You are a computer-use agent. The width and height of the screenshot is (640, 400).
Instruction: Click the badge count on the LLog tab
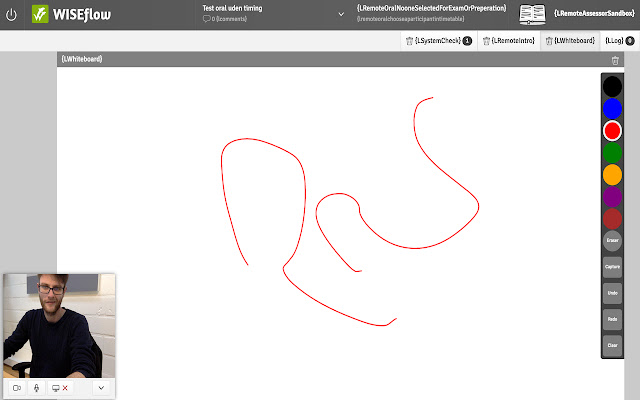click(x=630, y=41)
